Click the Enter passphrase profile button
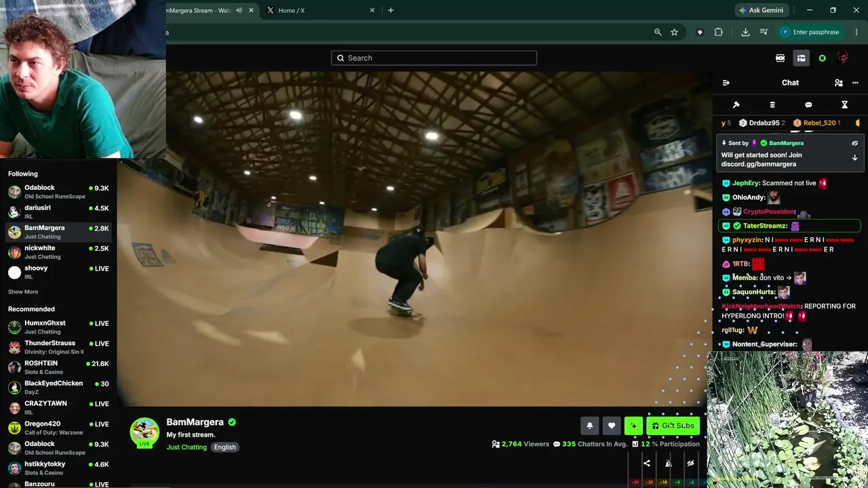 [810, 32]
